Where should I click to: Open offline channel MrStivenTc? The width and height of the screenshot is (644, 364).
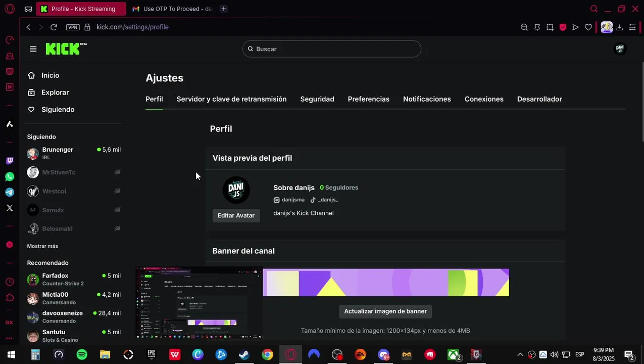coord(74,172)
